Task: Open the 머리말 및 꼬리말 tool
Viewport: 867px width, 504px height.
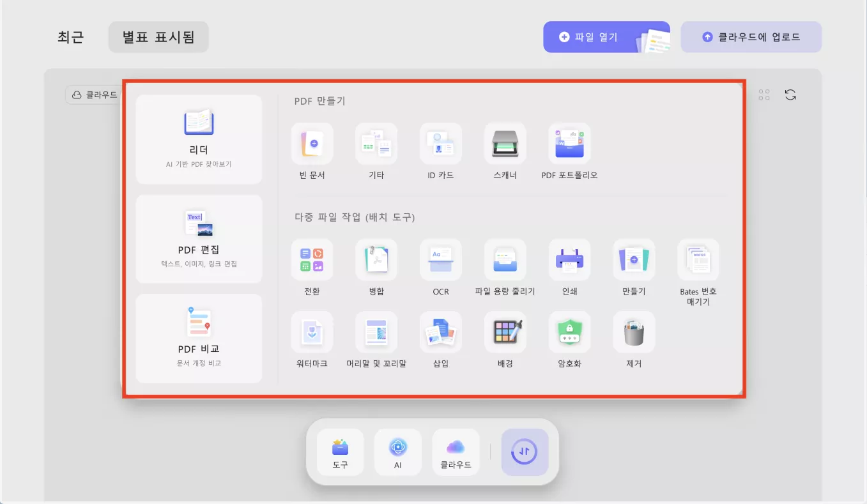Action: [x=376, y=332]
